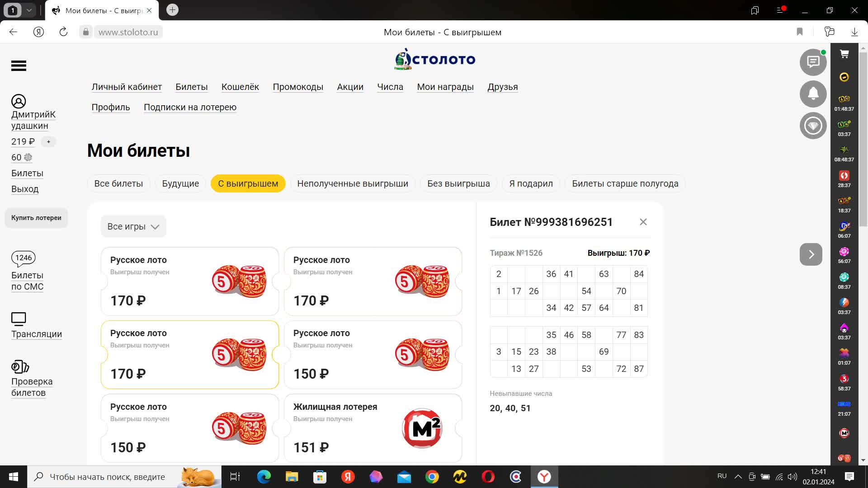Open sidebar lottery with 06:07 timer

tap(844, 230)
